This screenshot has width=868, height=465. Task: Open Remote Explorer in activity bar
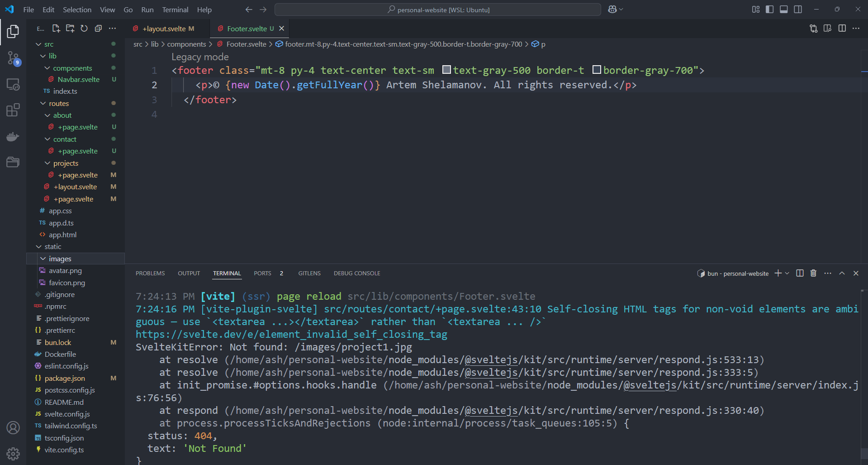(13, 84)
